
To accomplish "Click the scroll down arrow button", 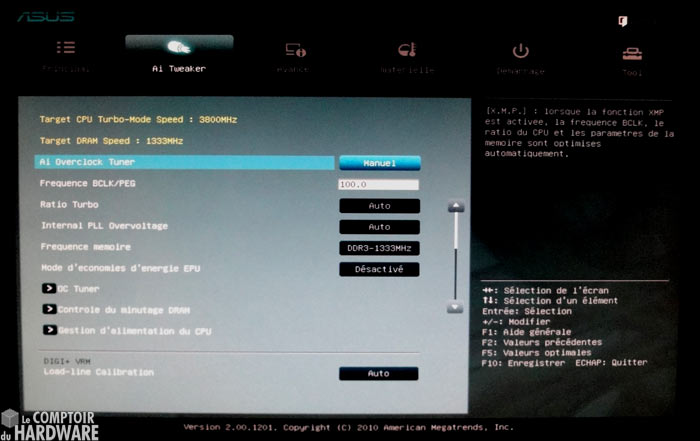I will pyautogui.click(x=455, y=307).
